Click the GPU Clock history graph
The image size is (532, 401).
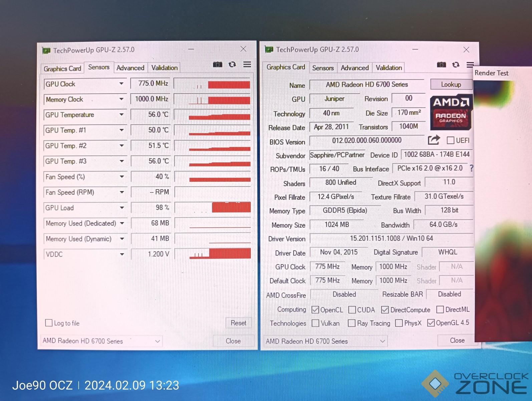[212, 84]
